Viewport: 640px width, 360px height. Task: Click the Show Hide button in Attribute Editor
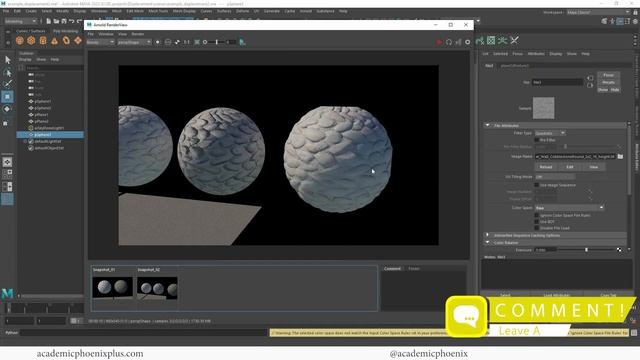click(x=609, y=90)
